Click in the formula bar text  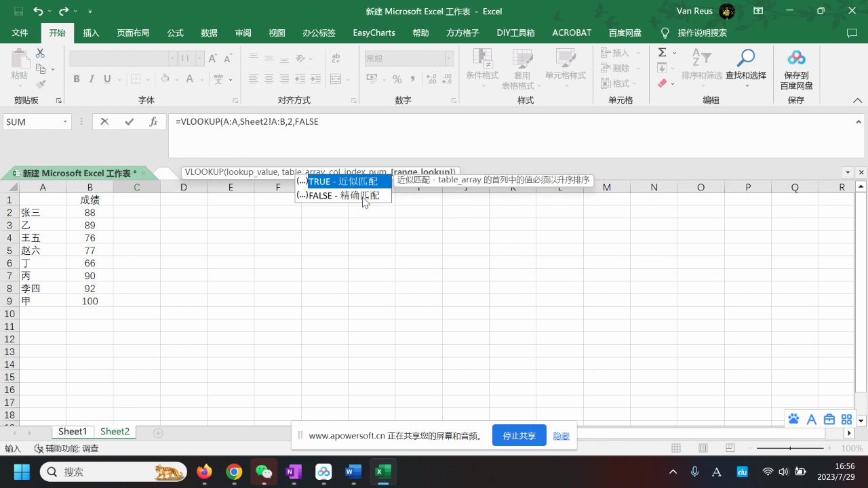click(247, 122)
